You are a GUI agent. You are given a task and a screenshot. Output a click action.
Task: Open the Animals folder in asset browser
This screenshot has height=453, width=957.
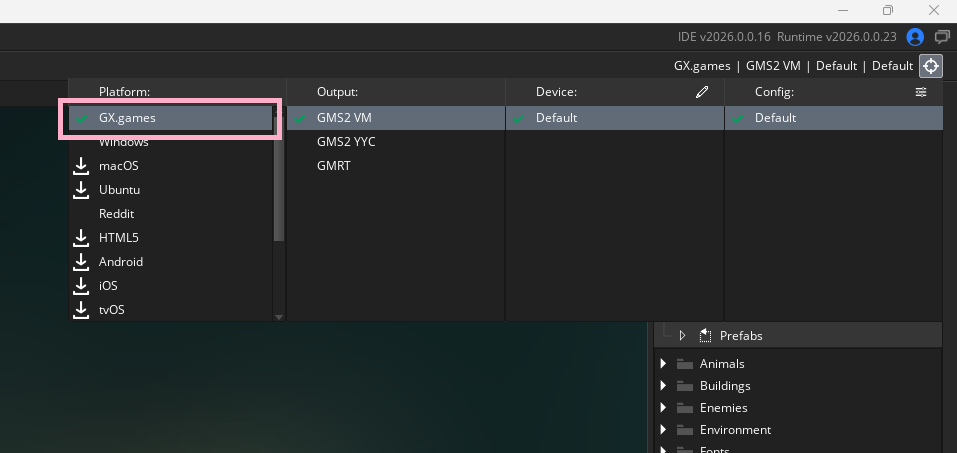[x=722, y=364]
